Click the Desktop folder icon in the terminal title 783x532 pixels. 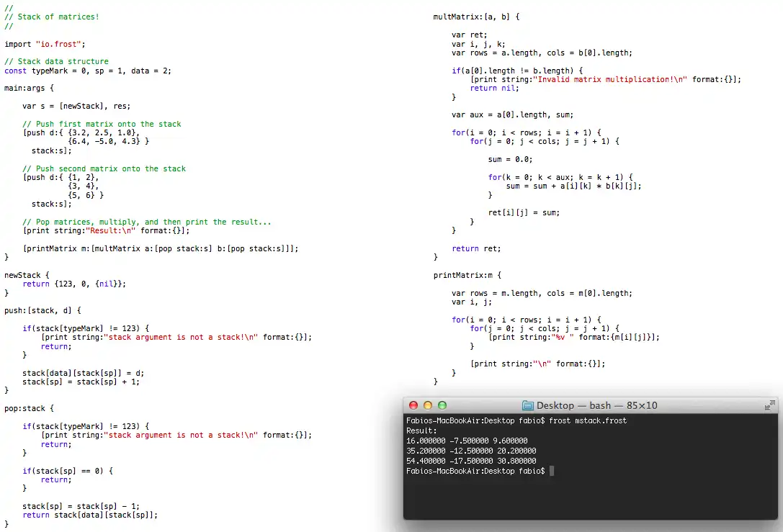528,406
